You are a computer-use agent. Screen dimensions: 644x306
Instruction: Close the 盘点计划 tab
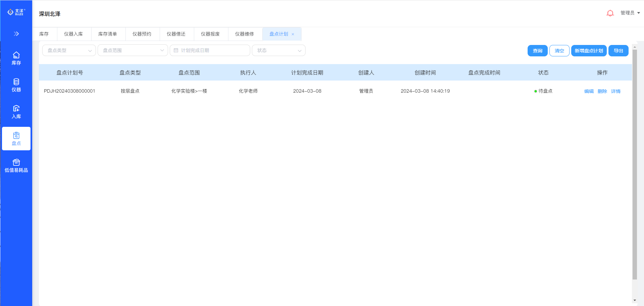coord(293,34)
